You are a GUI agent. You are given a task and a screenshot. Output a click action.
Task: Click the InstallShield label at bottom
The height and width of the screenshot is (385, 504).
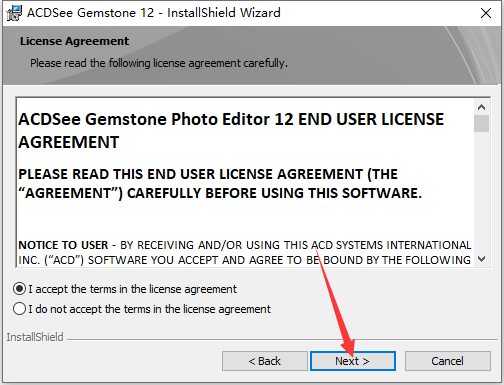point(35,337)
